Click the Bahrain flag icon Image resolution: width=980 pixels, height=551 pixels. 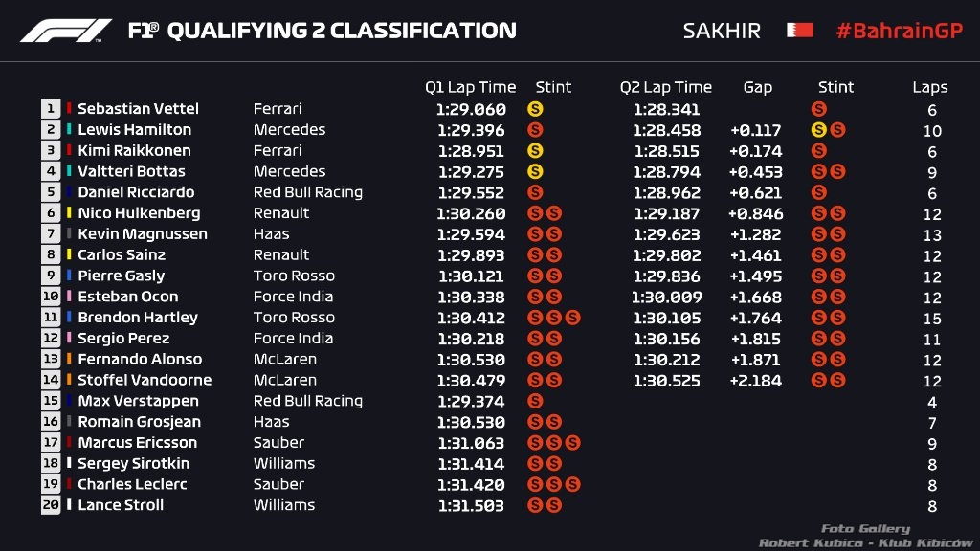[799, 31]
